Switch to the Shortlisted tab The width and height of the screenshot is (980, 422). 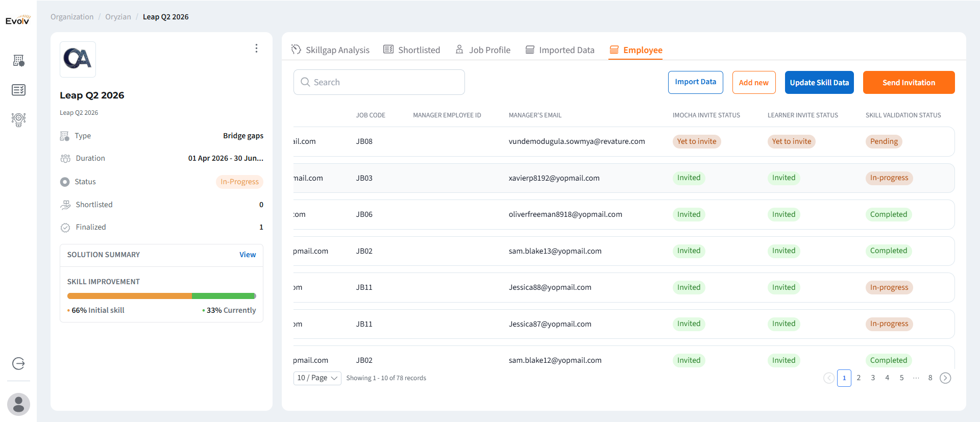click(411, 50)
